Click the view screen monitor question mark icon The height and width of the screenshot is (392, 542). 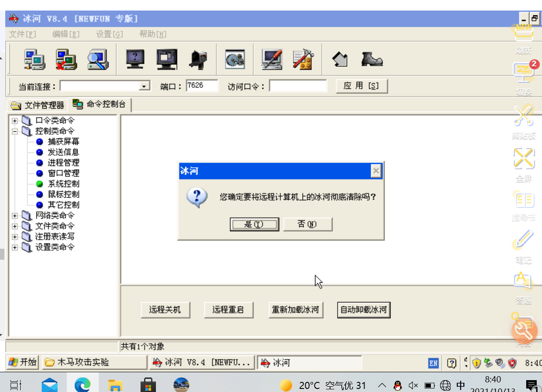(135, 59)
